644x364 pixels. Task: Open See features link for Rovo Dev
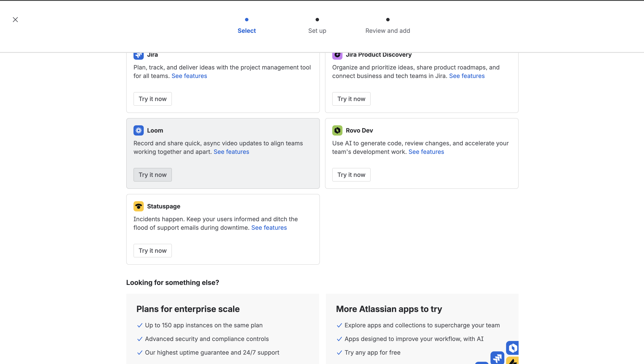tap(426, 152)
